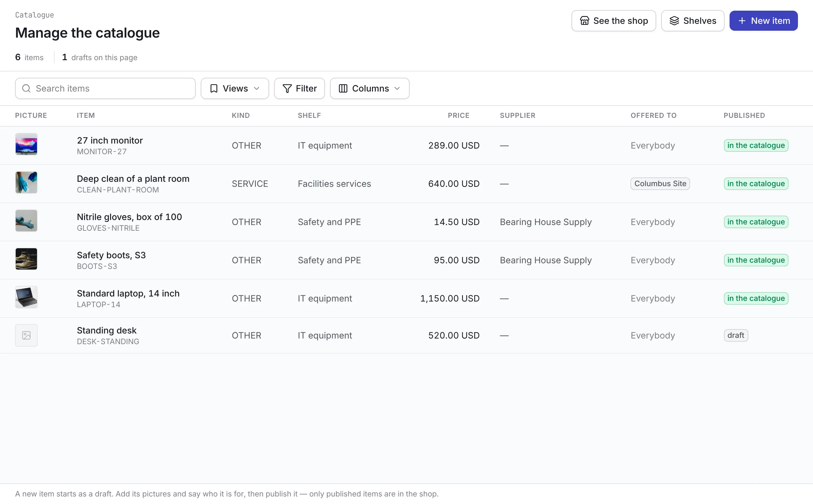Click Safety and PPE on boots row

tap(329, 260)
